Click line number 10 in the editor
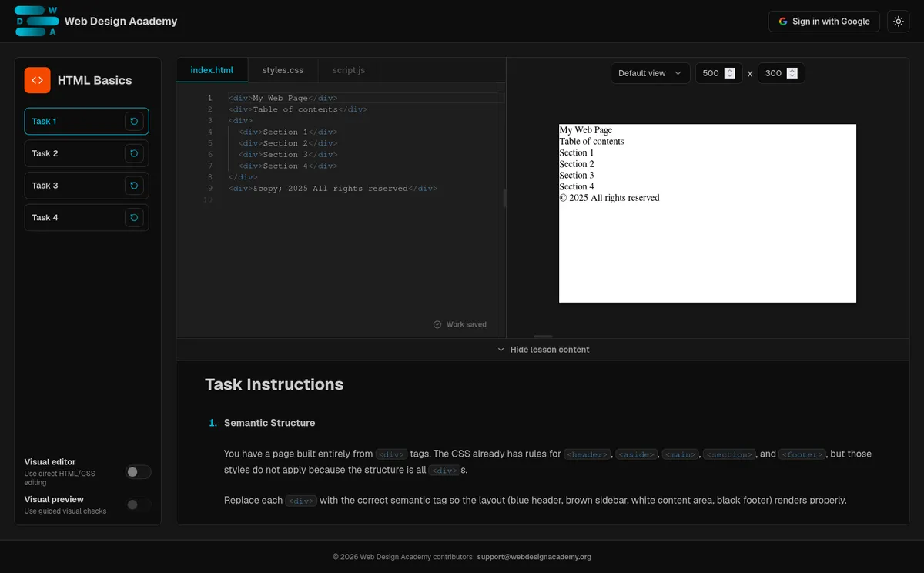Image resolution: width=924 pixels, height=573 pixels. pos(207,200)
